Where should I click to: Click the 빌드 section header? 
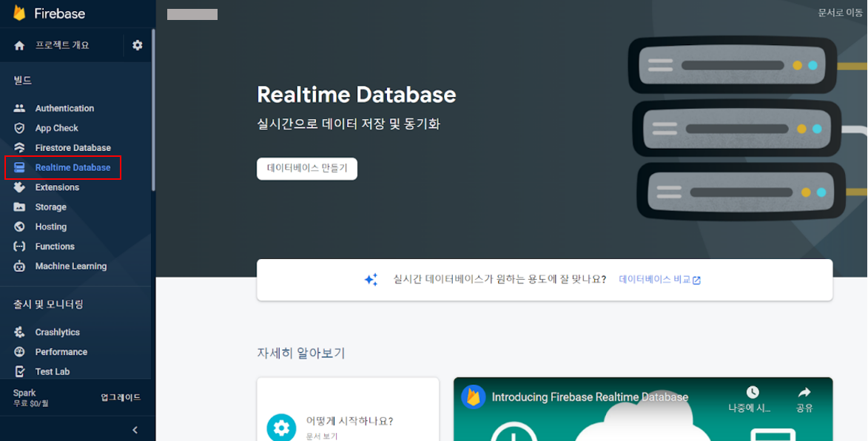pos(23,81)
